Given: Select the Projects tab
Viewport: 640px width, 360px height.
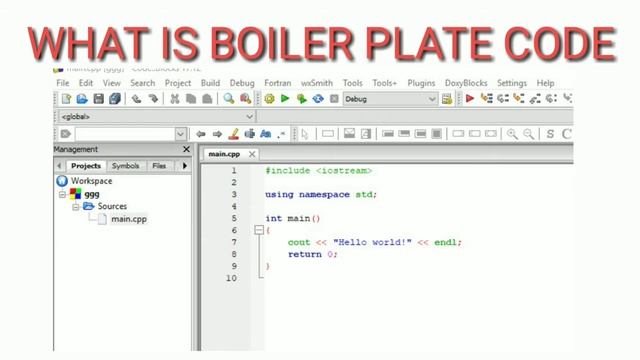Looking at the screenshot, I should click(86, 166).
